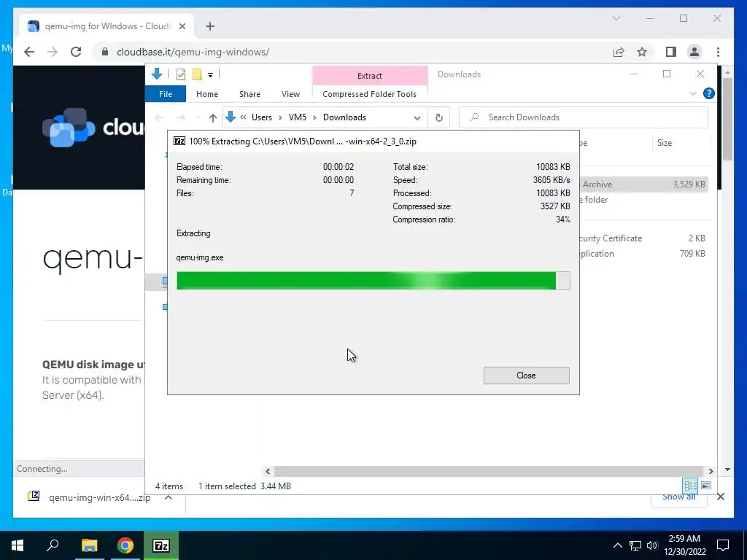
Task: Open Customize Quick Access Toolbar dropdown
Action: 210,75
